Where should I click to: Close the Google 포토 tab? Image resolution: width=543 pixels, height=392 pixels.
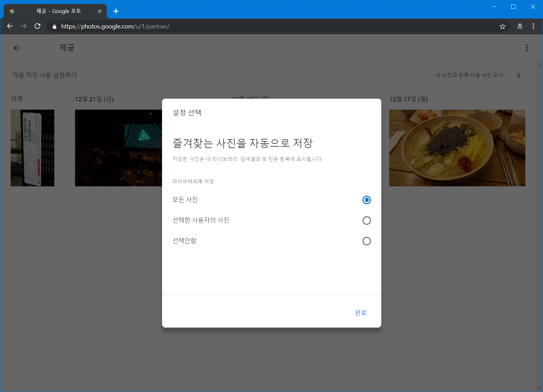[x=100, y=11]
